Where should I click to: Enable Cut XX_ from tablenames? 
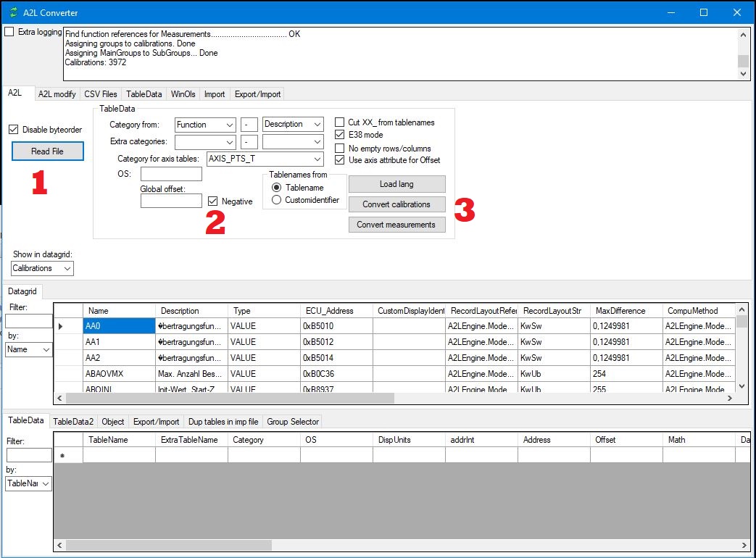pos(338,122)
